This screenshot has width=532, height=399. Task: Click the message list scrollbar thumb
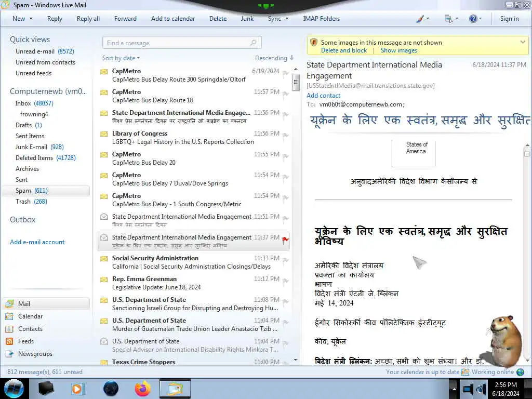click(296, 82)
